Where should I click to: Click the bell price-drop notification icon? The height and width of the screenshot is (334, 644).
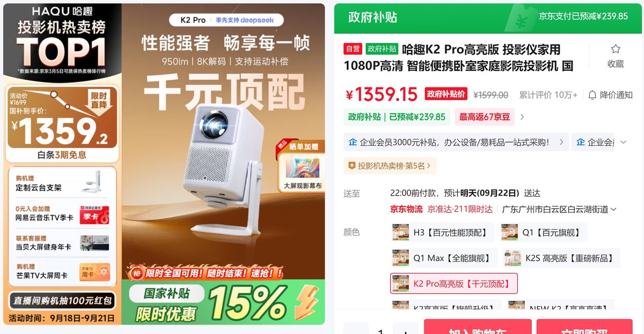(592, 95)
